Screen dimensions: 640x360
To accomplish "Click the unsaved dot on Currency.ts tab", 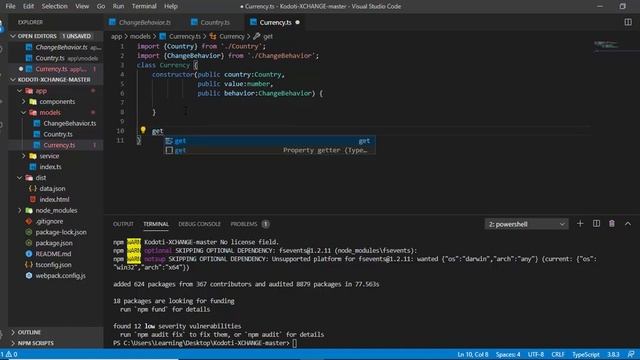I will (298, 22).
